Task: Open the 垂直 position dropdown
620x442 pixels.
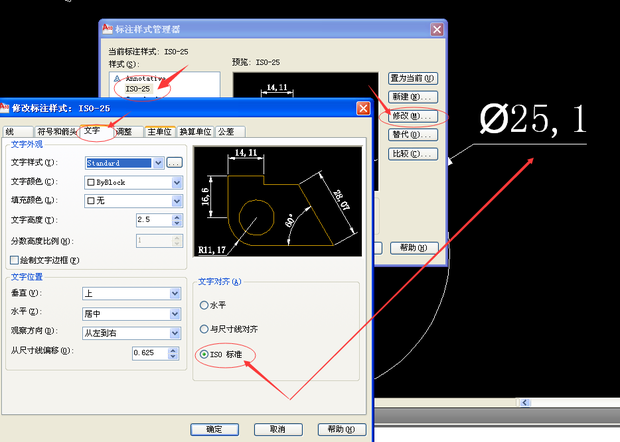Action: pyautogui.click(x=177, y=293)
